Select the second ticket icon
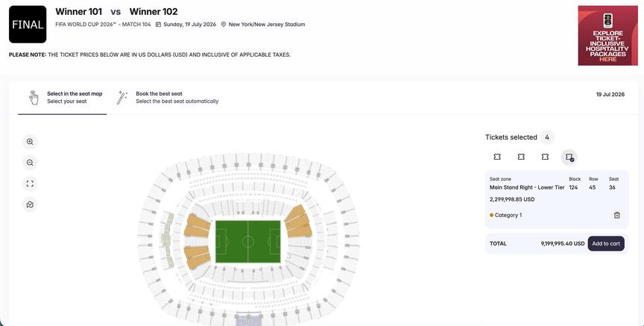 [x=521, y=157]
